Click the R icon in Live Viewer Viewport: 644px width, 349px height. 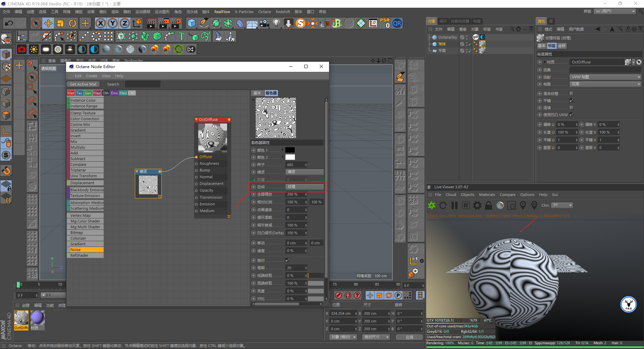tap(466, 205)
